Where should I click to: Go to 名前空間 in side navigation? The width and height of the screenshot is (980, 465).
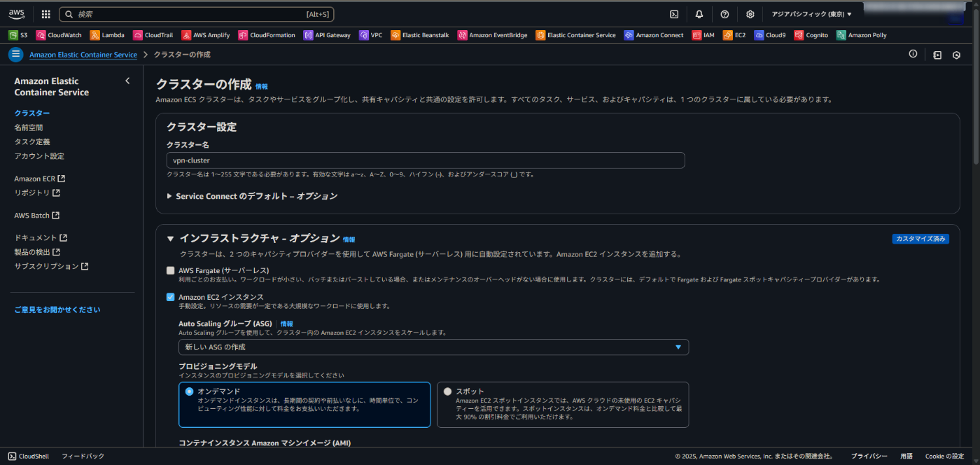point(28,127)
